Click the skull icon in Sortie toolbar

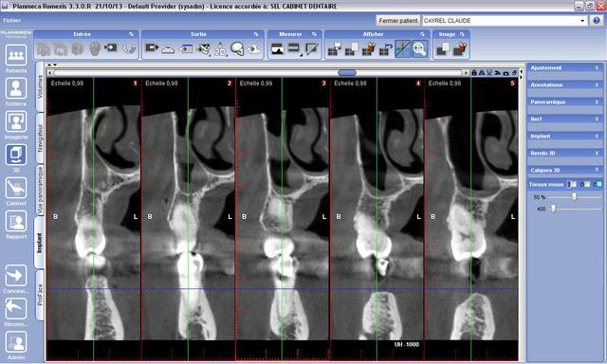(x=236, y=48)
